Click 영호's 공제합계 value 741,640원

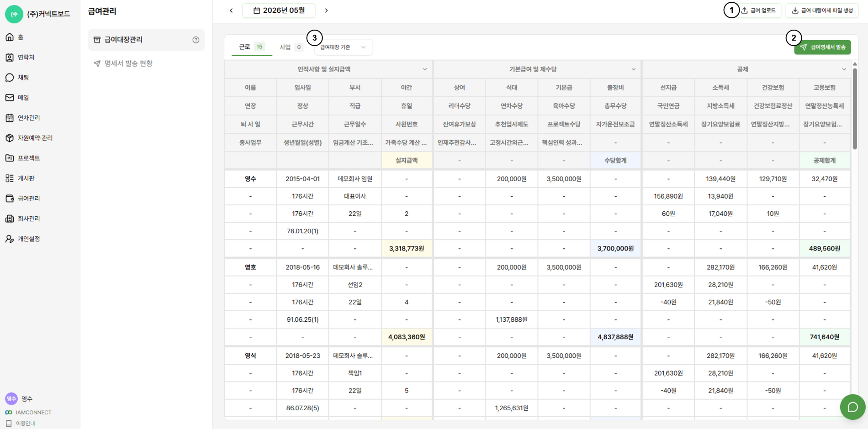[x=825, y=337]
